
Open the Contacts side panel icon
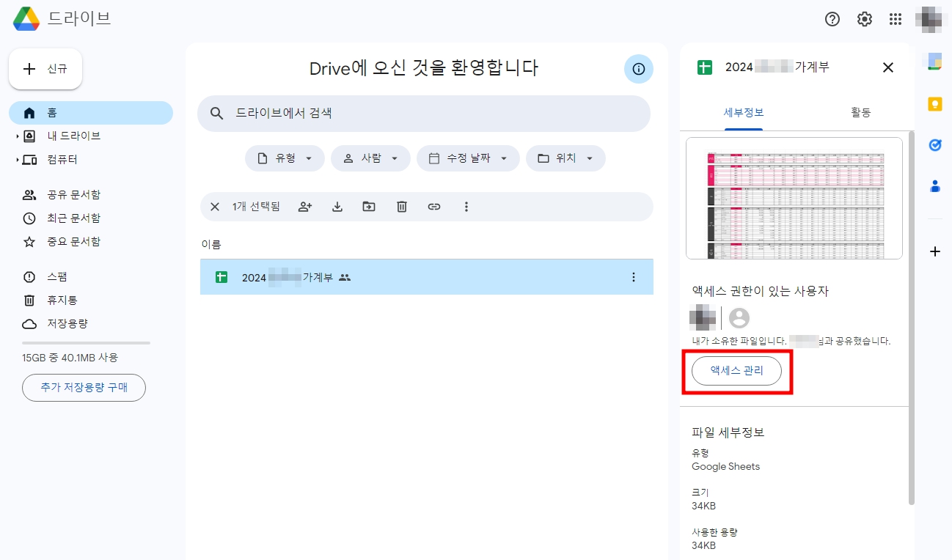tap(934, 187)
